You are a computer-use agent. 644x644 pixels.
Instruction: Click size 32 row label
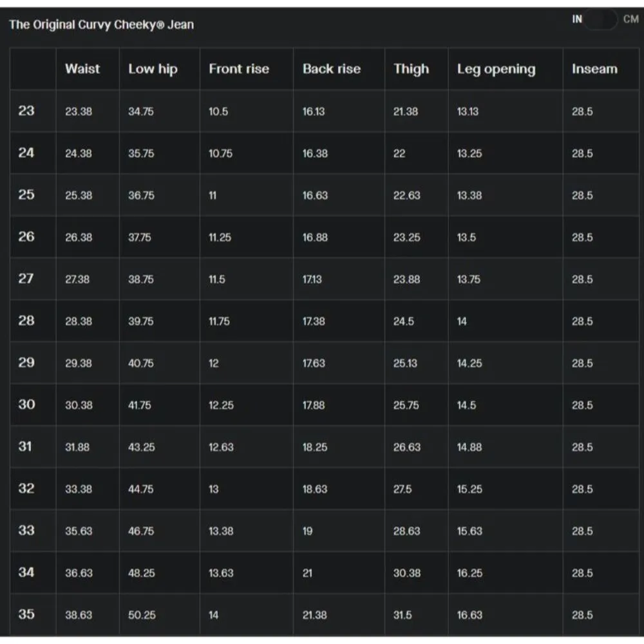tap(26, 489)
